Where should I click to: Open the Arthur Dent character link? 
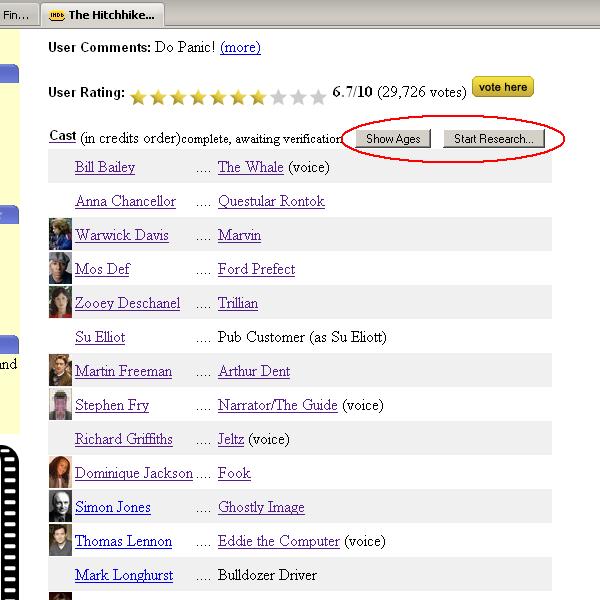pyautogui.click(x=254, y=371)
